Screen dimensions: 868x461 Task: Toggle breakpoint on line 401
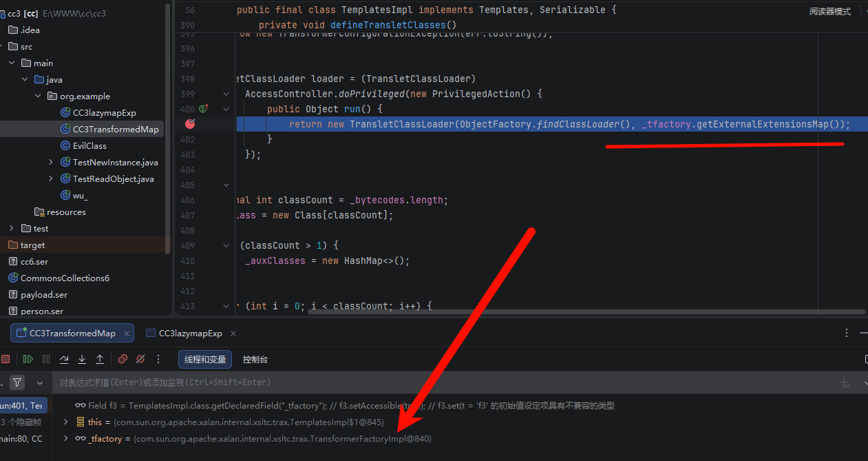[191, 124]
